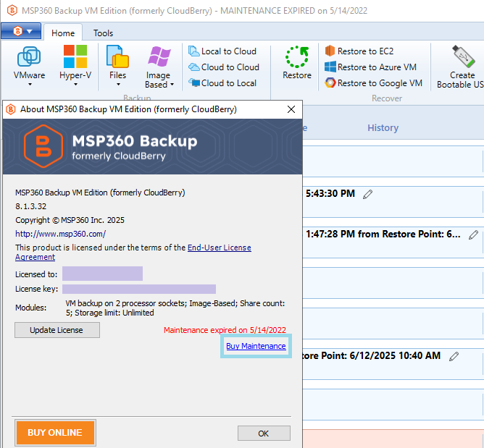The image size is (484, 448).
Task: Click the version number 8.1.3.32
Action: (x=31, y=206)
